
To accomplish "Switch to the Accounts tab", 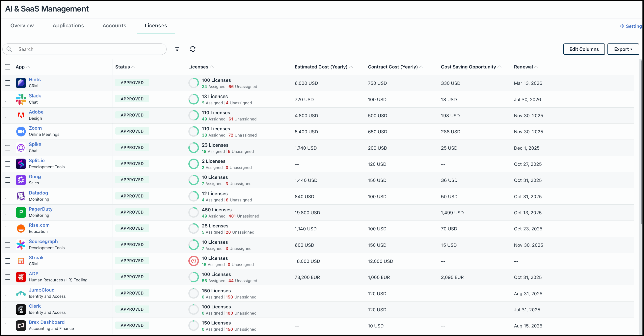I will 114,26.
